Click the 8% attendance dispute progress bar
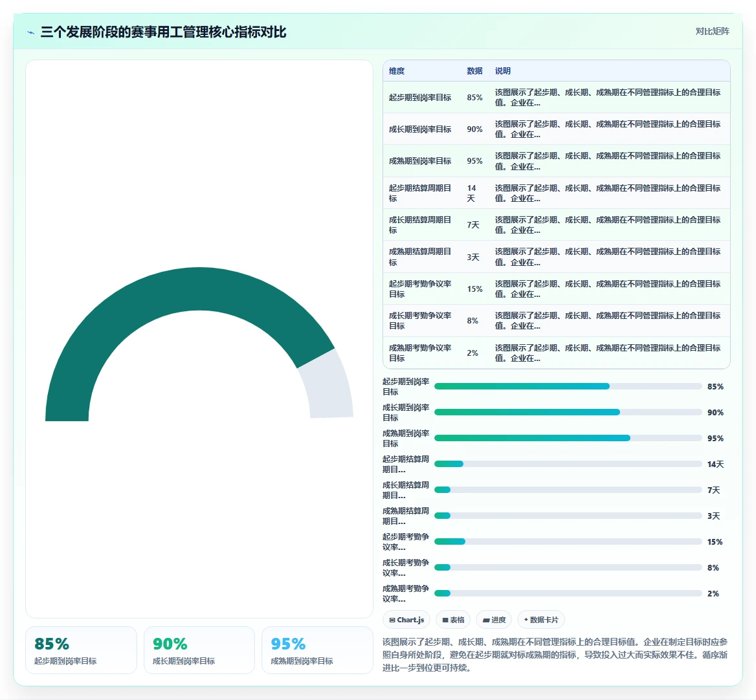756x700 pixels. click(x=568, y=567)
